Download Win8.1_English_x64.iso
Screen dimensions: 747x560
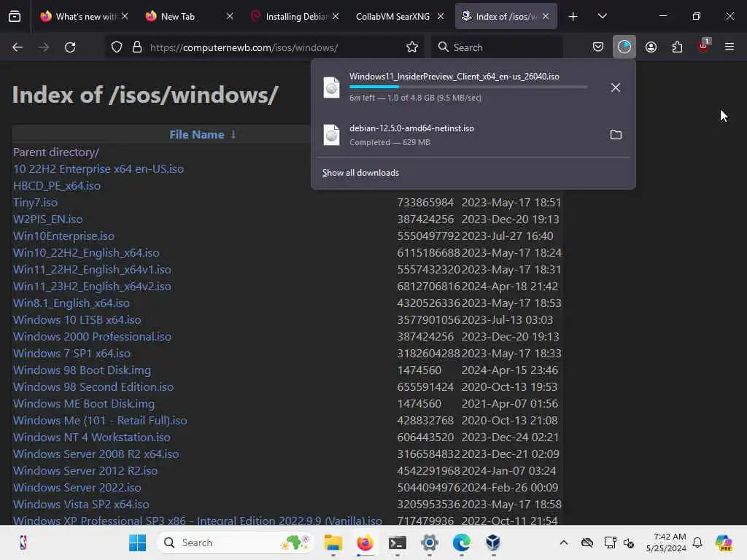pos(71,303)
